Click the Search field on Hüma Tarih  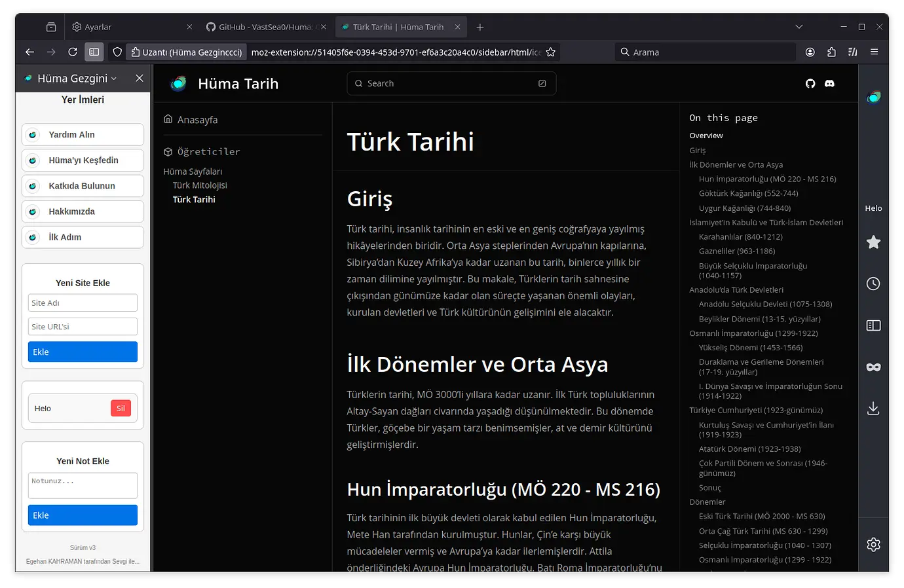pyautogui.click(x=451, y=83)
